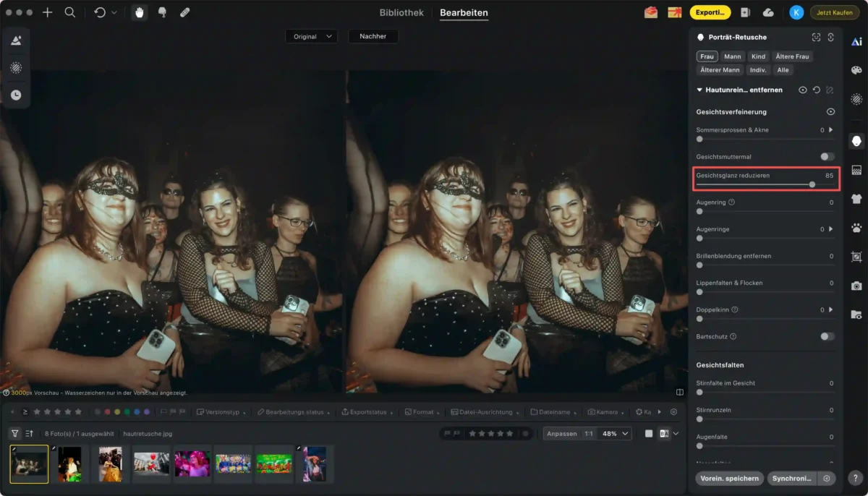
Task: Click the magnifier search icon
Action: [x=69, y=12]
